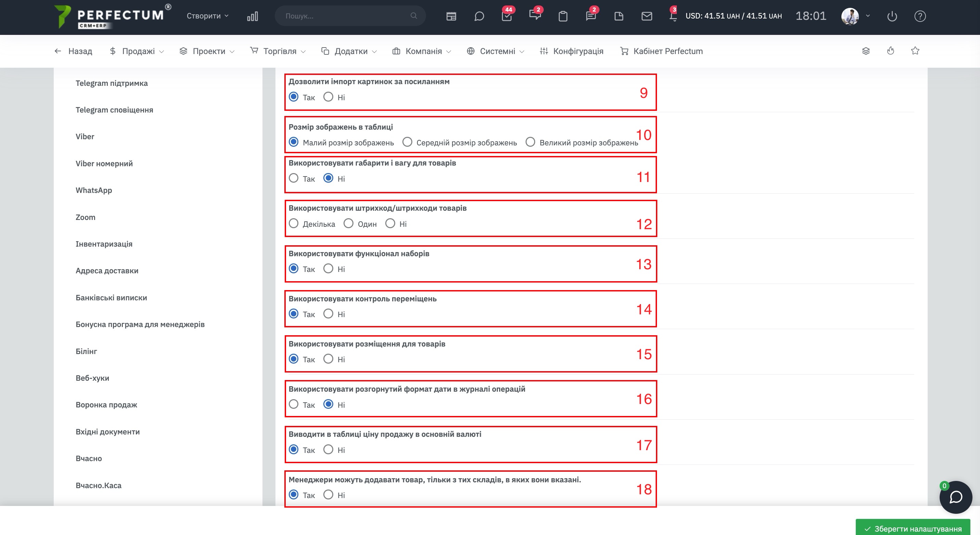This screenshot has height=535, width=980.
Task: Open WhatsApp settings section
Action: [94, 190]
